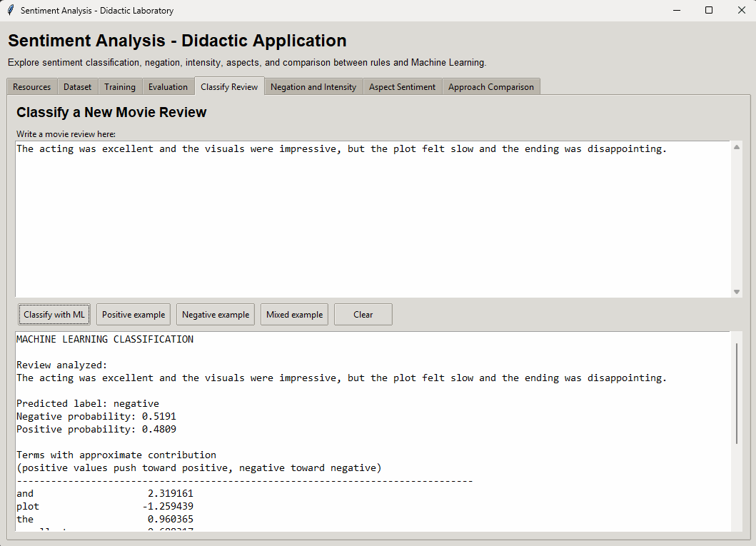Load the Negative example review
Viewport: 756px width, 546px height.
[x=216, y=315]
